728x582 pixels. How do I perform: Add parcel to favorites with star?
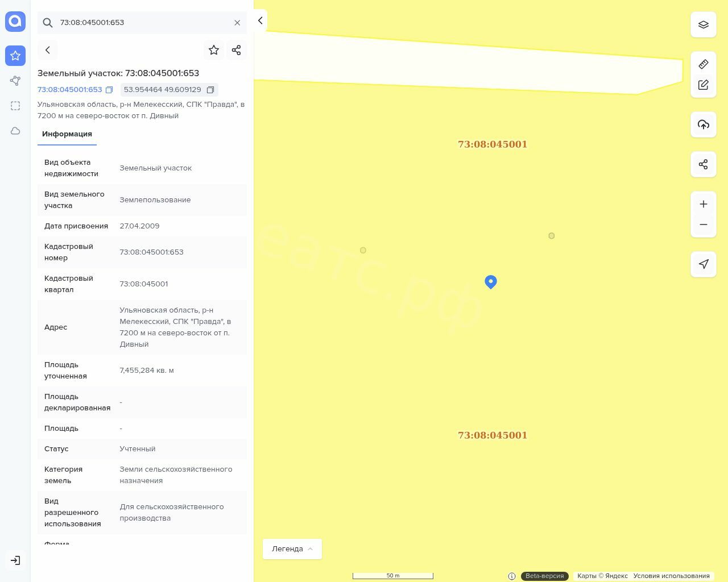(214, 50)
